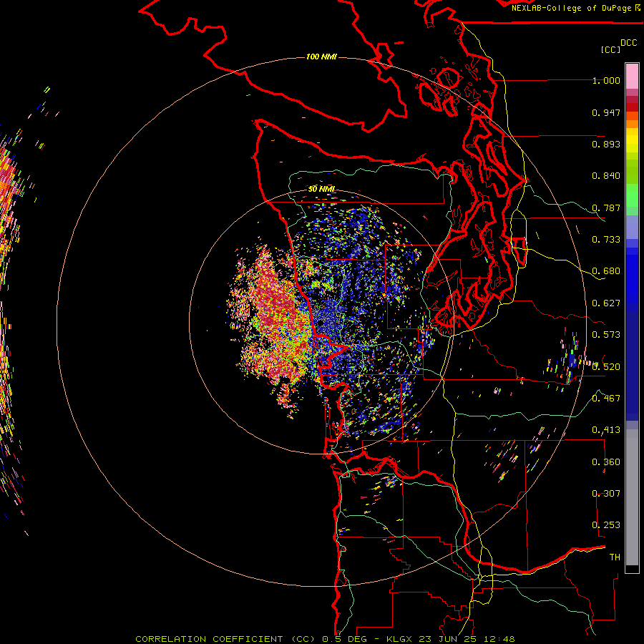
Task: Click the 0.307 legend value
Action: tap(606, 494)
